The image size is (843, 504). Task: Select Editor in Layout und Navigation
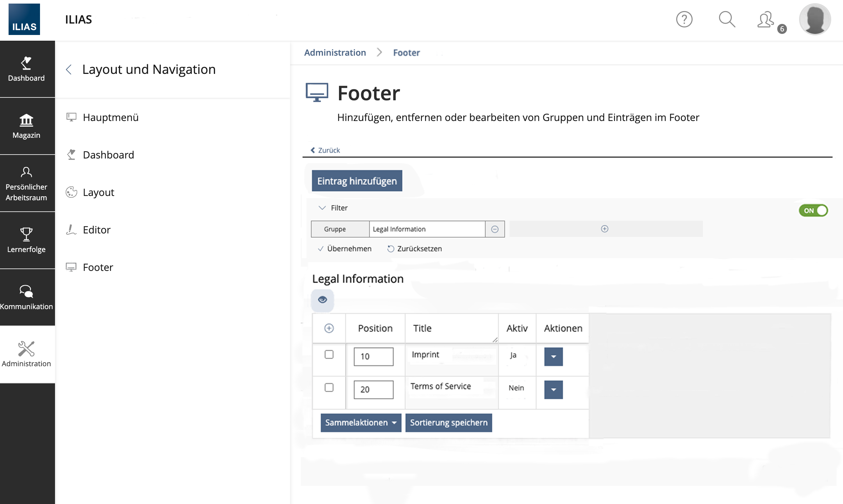coord(96,230)
